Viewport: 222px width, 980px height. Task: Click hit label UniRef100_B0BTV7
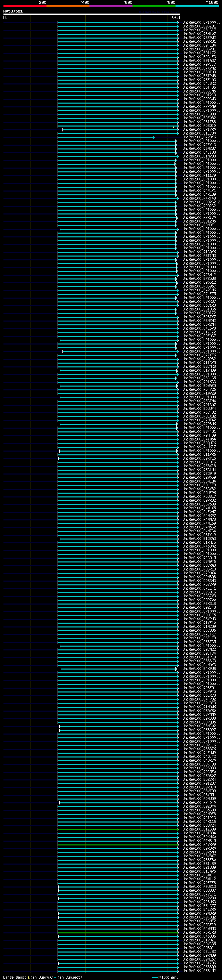point(199,316)
